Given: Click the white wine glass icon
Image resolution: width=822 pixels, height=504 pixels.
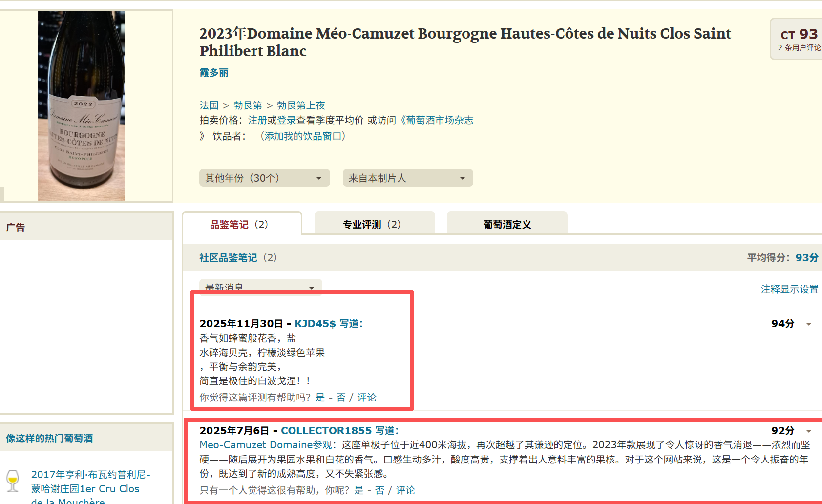Looking at the screenshot, I should pyautogui.click(x=13, y=481).
